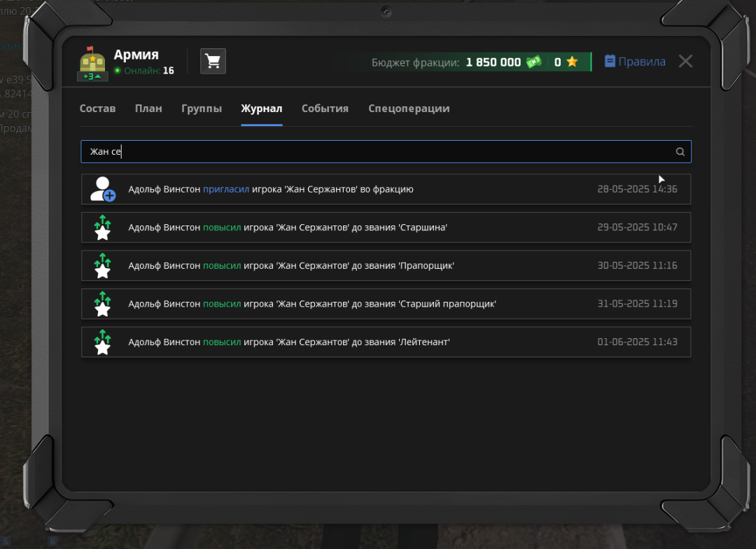Click promotion star icon in 'Лейтенант' row
The width and height of the screenshot is (756, 549).
point(103,342)
